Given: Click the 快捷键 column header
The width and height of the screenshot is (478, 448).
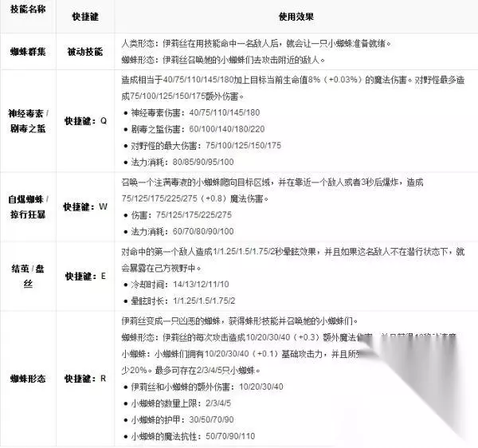Looking at the screenshot, I should point(85,17).
